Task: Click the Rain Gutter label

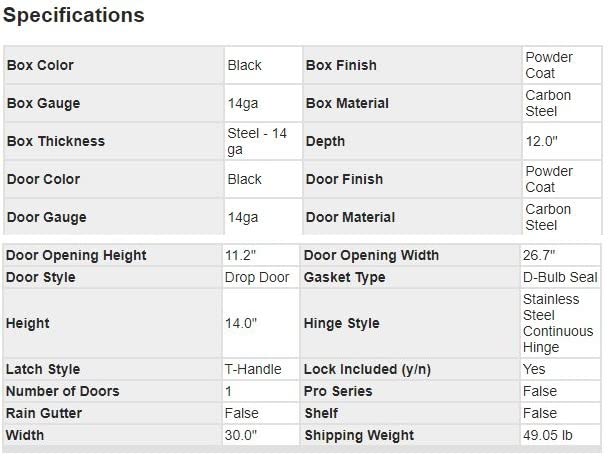Action: click(x=44, y=413)
